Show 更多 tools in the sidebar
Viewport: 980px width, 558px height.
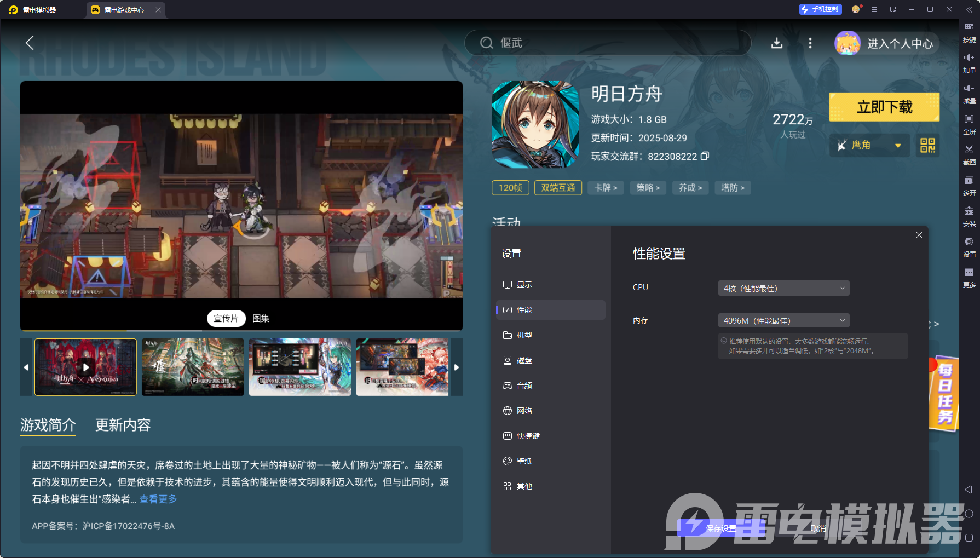tap(969, 278)
